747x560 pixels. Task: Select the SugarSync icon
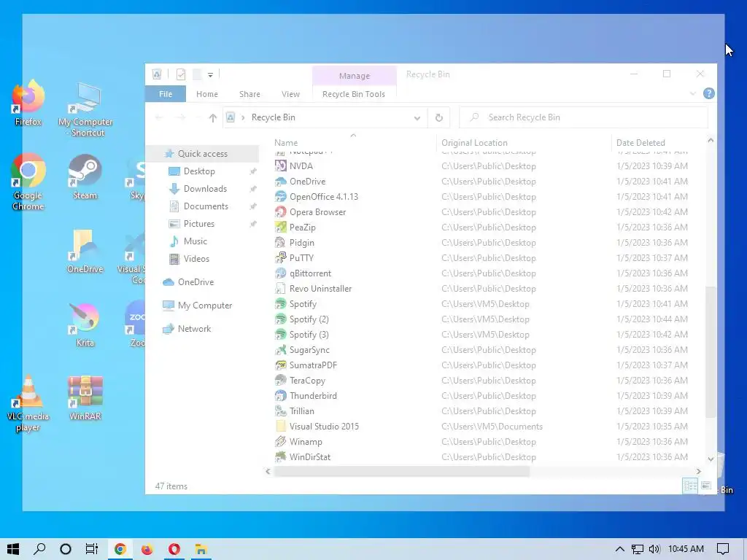point(281,350)
